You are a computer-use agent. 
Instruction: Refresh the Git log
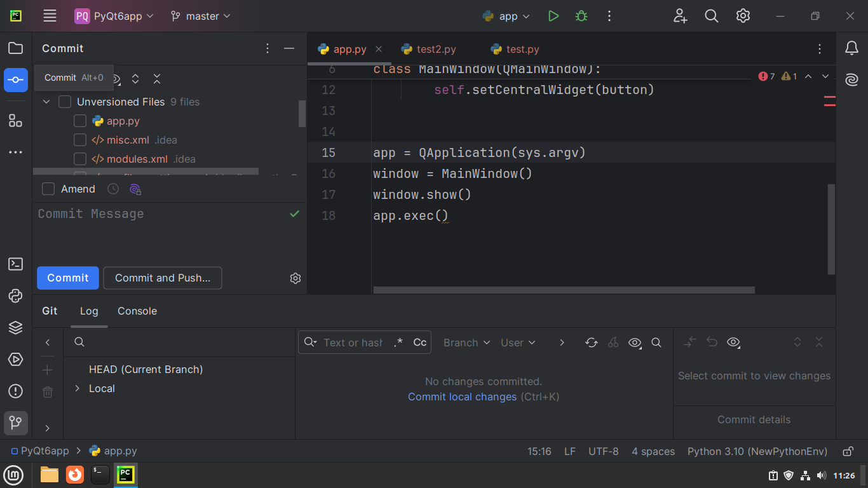click(592, 342)
